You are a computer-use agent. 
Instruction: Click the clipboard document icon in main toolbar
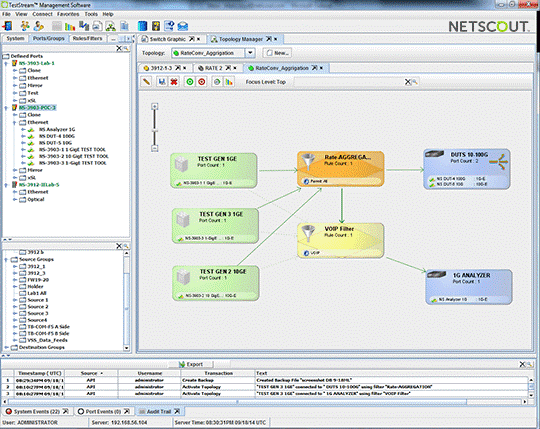[124, 26]
